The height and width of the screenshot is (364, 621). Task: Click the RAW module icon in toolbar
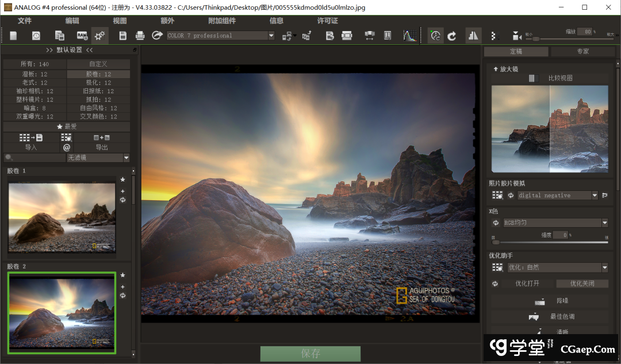point(82,36)
